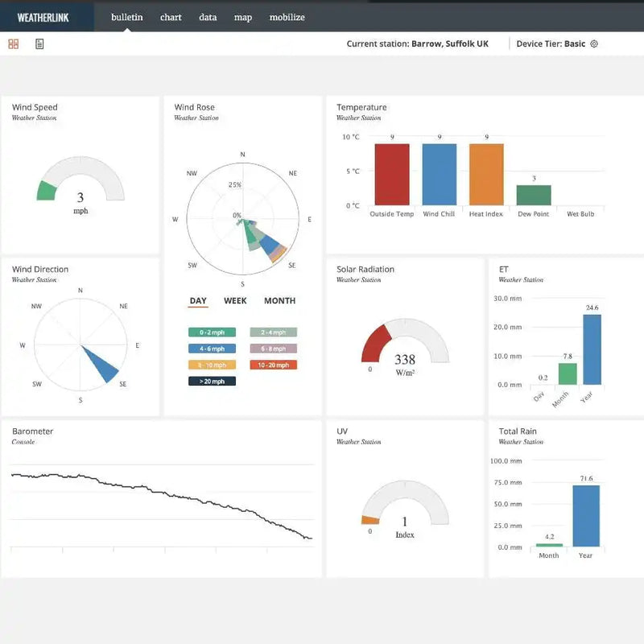Click the Device Tier settings gear
Viewport: 644px width, 644px height.
click(x=594, y=43)
